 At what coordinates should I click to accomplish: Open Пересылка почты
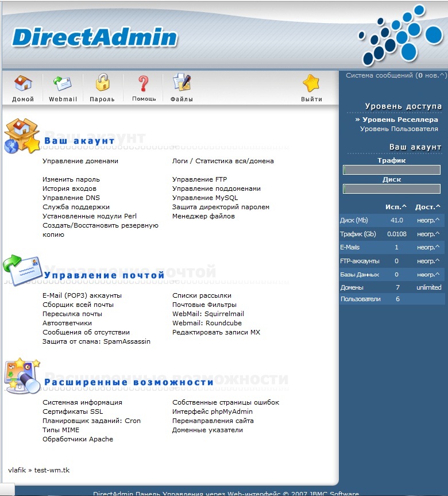coord(72,314)
